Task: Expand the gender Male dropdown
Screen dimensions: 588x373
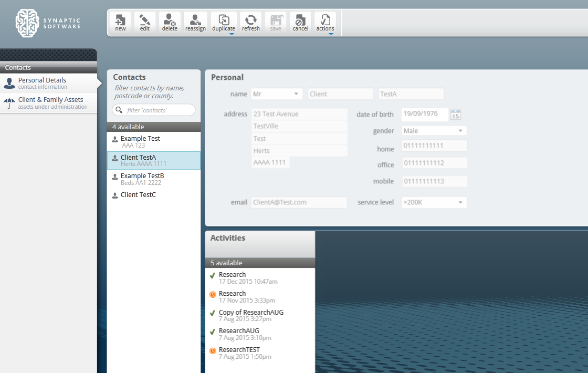Action: pyautogui.click(x=460, y=131)
